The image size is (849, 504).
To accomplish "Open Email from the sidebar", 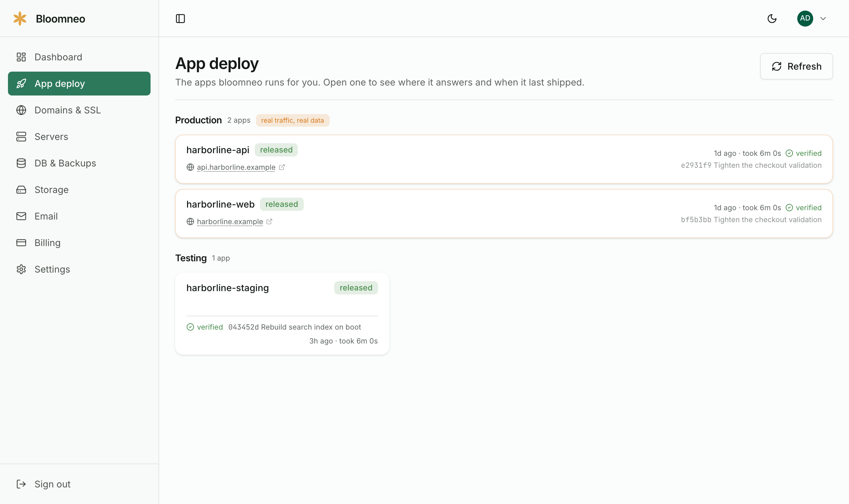I will 79,216.
